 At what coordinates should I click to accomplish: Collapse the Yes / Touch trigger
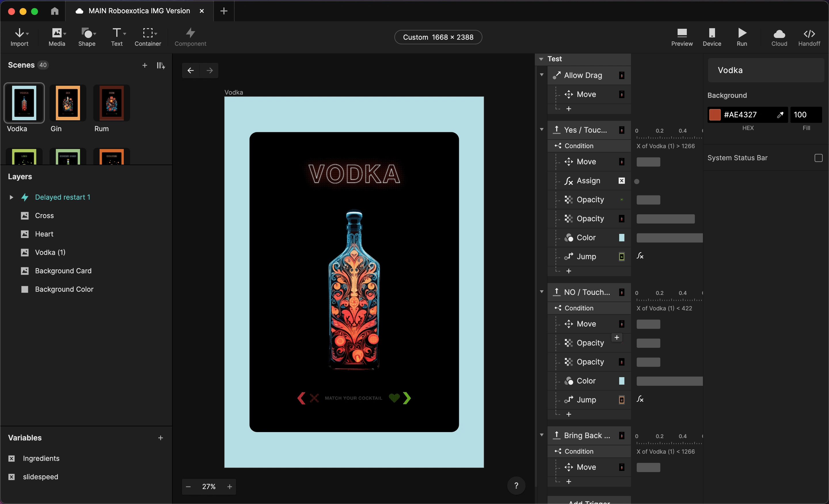[542, 129]
